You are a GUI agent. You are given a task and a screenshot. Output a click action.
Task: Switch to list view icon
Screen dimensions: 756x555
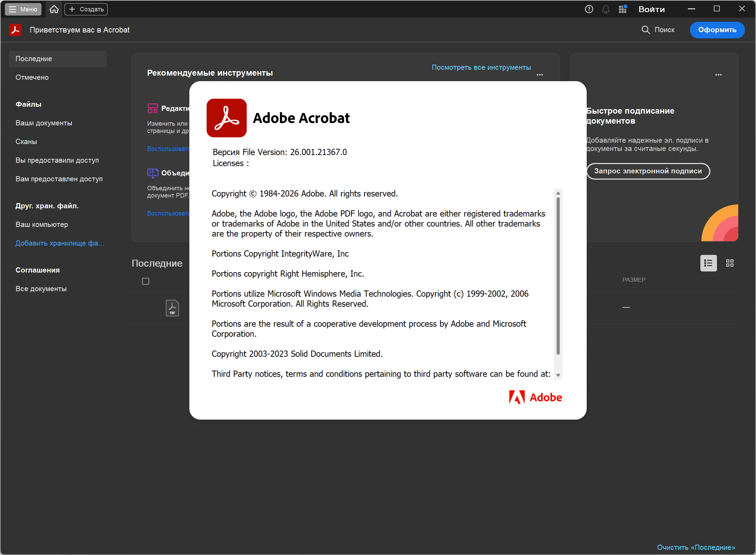[708, 263]
